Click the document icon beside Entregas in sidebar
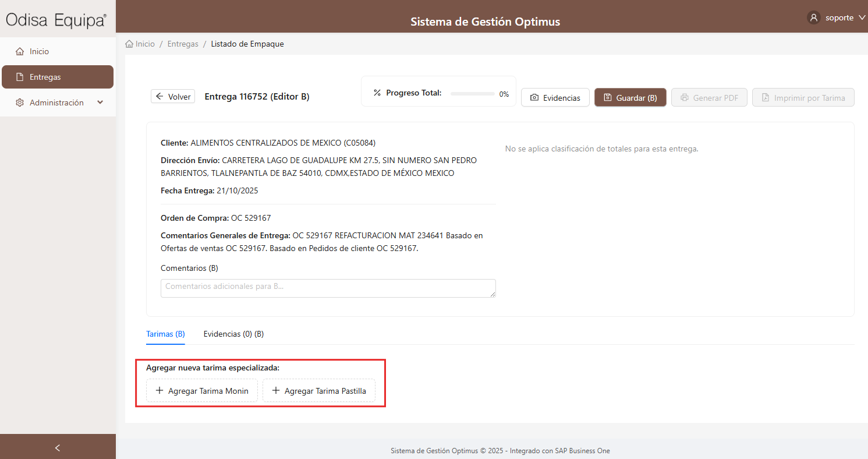Viewport: 868px width, 459px height. coord(20,77)
